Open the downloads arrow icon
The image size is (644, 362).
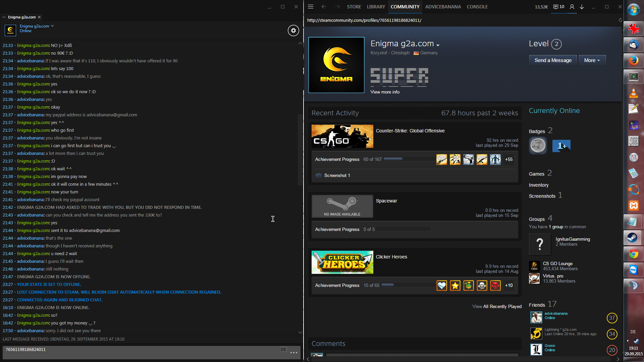(582, 7)
